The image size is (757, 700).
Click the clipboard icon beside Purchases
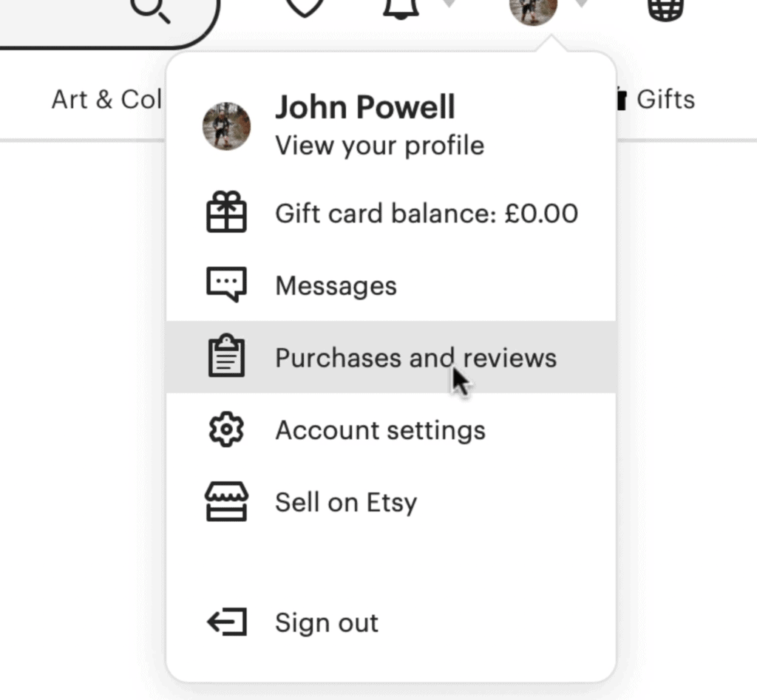coord(226,356)
